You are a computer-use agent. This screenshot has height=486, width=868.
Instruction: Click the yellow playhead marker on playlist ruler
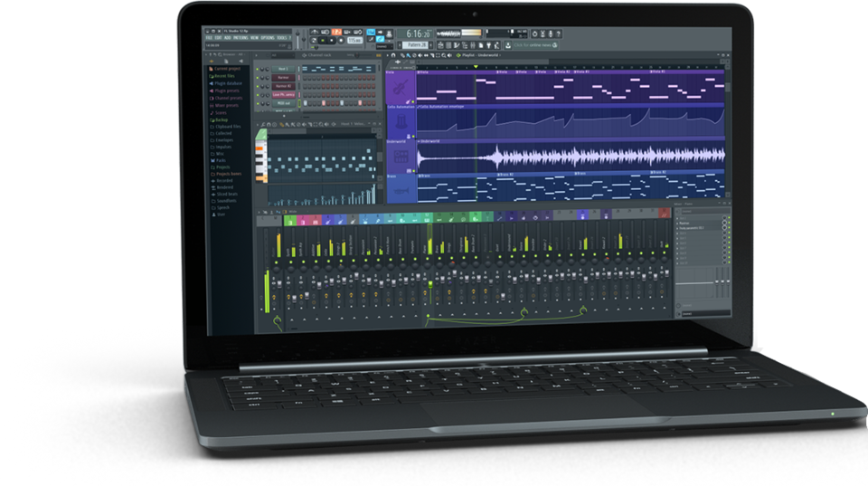click(x=476, y=66)
